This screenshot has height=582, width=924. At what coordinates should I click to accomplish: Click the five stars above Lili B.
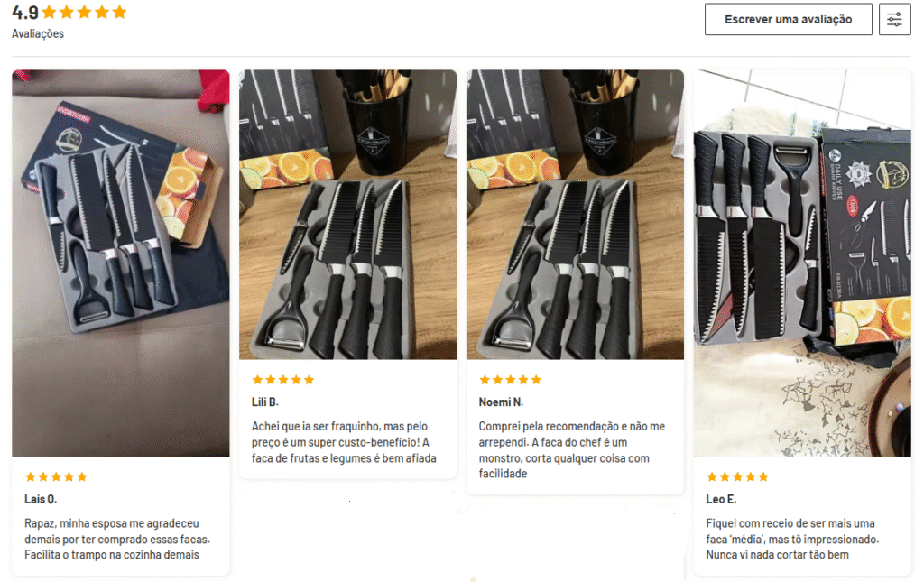point(283,380)
